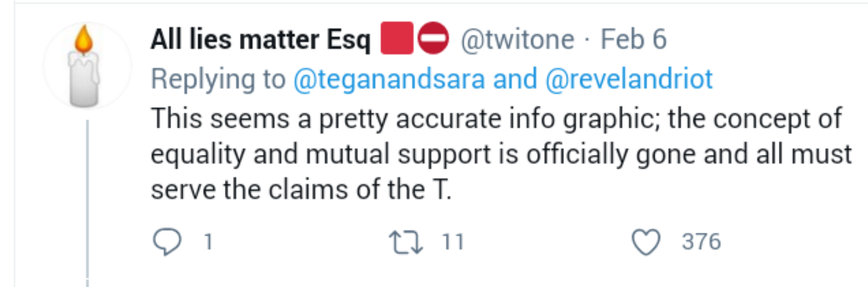Like the tweet with the heart icon
This screenshot has width=868, height=287.
647,242
